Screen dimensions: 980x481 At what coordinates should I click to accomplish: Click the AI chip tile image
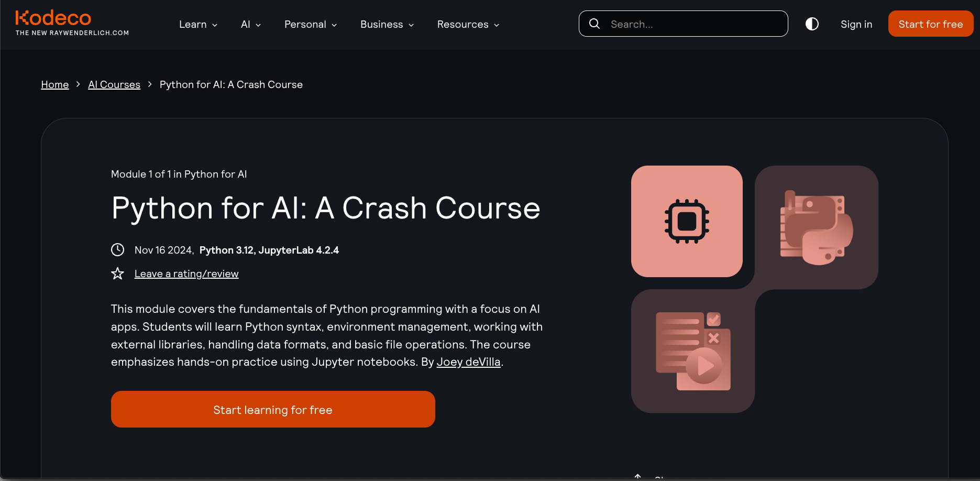click(x=687, y=221)
